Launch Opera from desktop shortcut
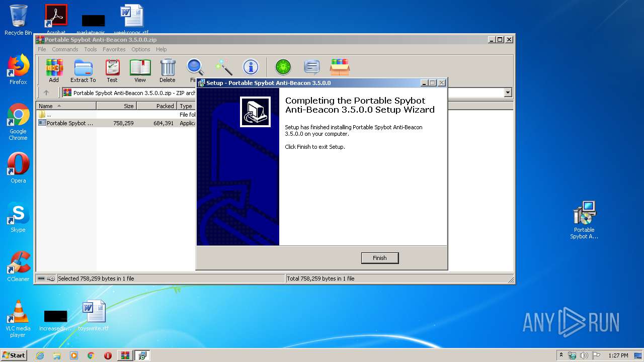 coord(18,168)
